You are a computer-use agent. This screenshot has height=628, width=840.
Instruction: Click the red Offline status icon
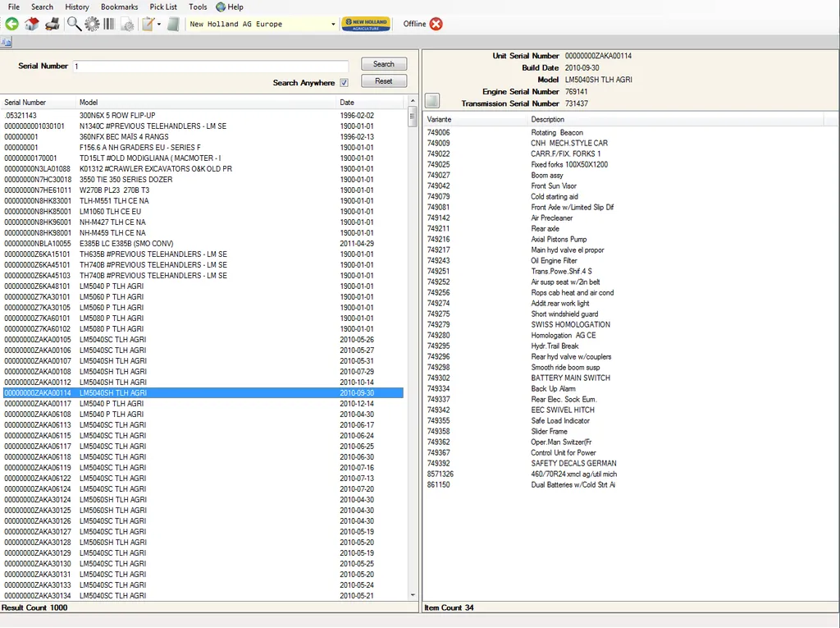pos(436,24)
